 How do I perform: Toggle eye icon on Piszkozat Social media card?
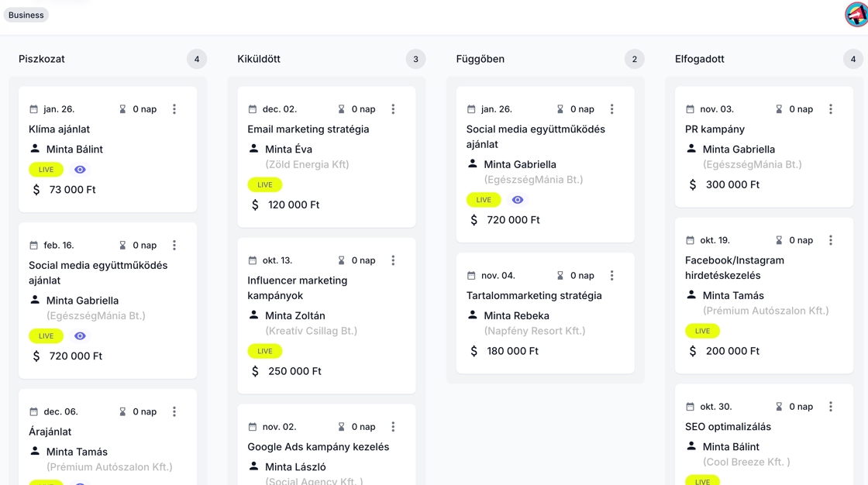tap(80, 336)
